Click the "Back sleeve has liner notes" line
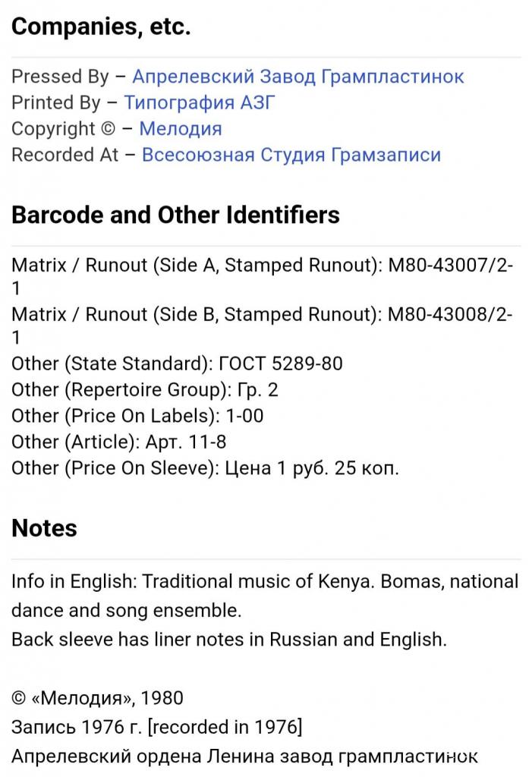The image size is (532, 777). point(228,639)
